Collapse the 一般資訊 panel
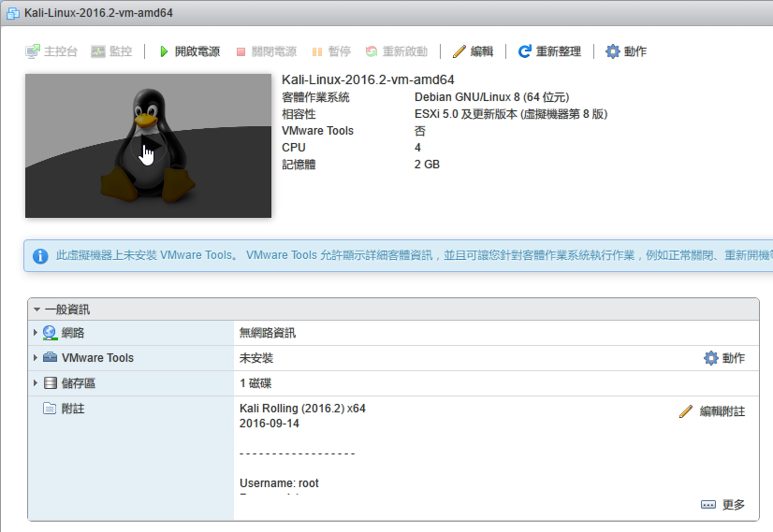 [x=36, y=309]
